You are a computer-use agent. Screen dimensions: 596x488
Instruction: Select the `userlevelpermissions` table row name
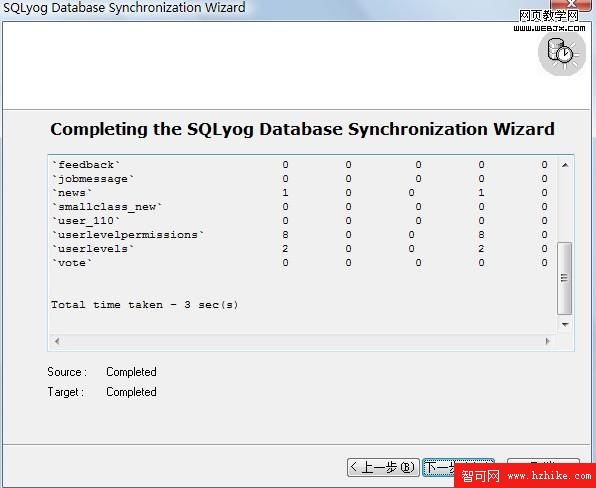128,235
